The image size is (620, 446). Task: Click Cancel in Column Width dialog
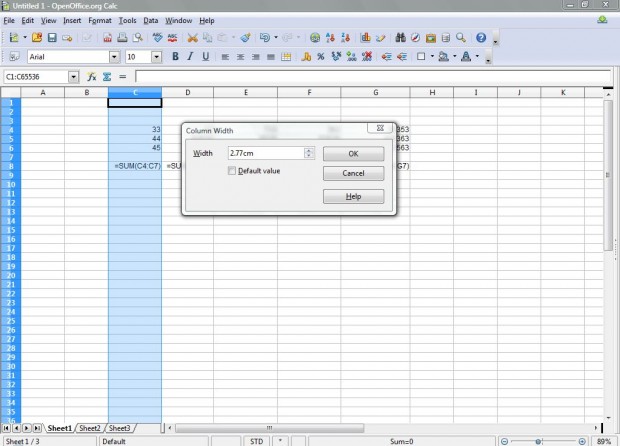pos(353,173)
